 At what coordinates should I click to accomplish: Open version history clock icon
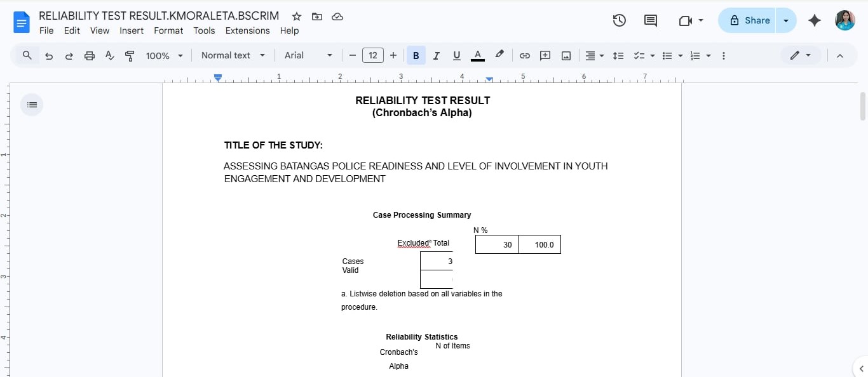coord(619,20)
